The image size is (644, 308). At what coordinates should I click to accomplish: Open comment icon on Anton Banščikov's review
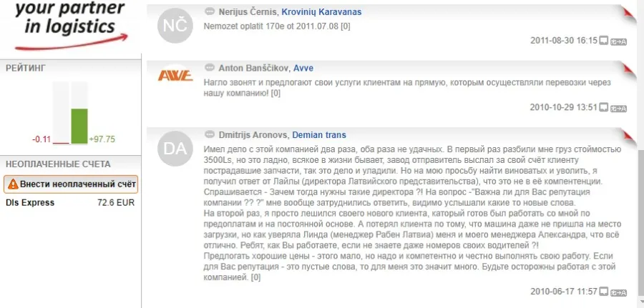point(603,107)
